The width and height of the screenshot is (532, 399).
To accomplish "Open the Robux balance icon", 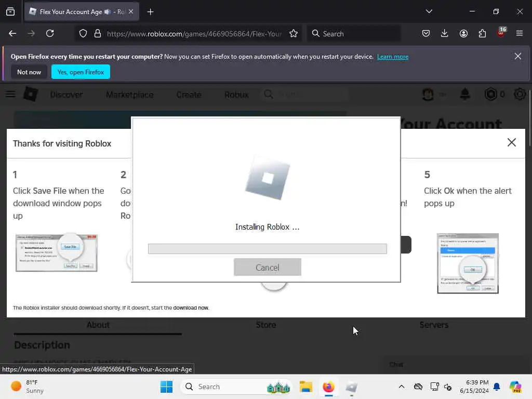I will [x=490, y=94].
